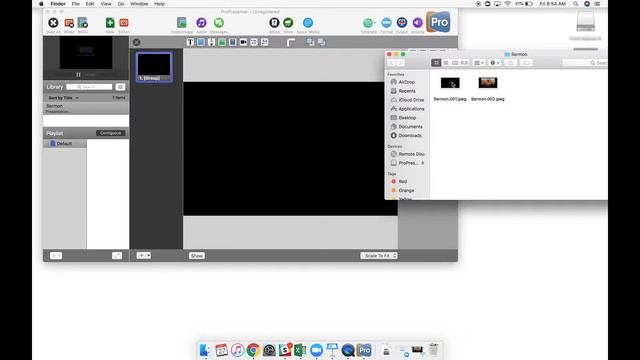This screenshot has height=360, width=640.
Task: Click the green New presentation icon
Action: point(110,23)
